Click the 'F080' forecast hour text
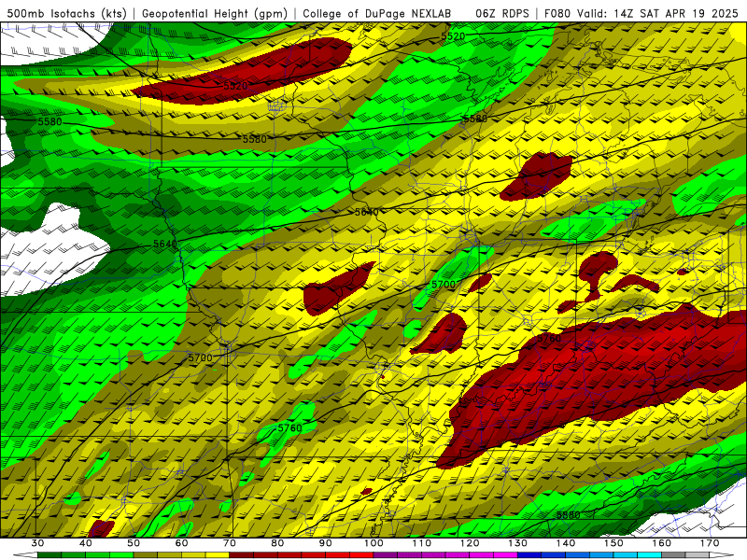Screen dimensions: 747x560 tap(558, 13)
